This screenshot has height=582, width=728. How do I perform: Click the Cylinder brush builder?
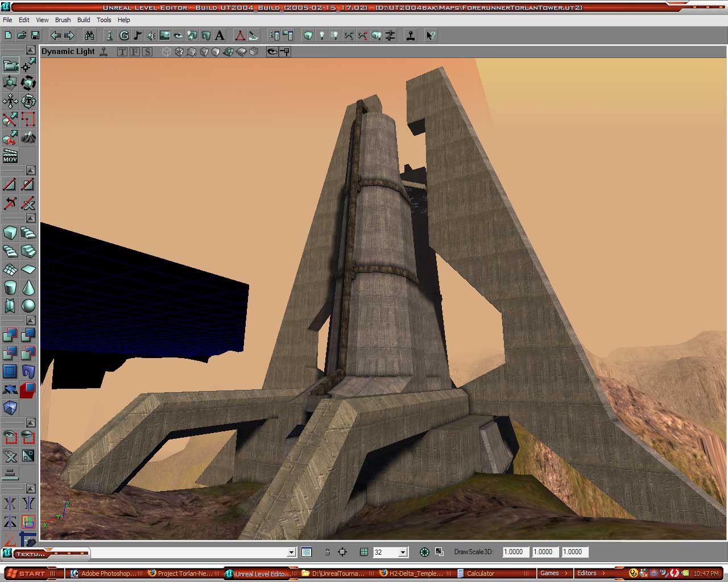tap(10, 288)
